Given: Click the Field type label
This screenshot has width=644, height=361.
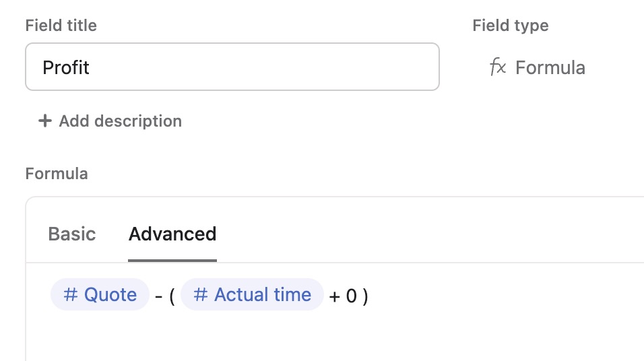Looking at the screenshot, I should [x=511, y=26].
